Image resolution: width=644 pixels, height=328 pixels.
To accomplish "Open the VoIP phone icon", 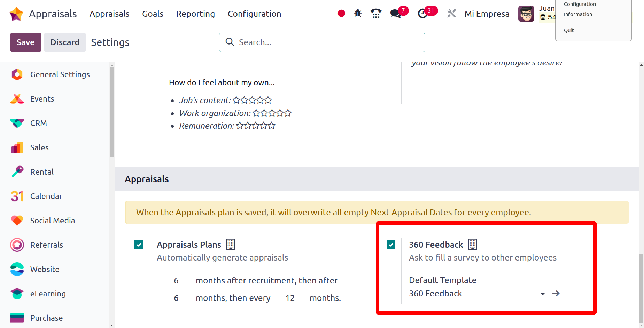I will click(376, 14).
